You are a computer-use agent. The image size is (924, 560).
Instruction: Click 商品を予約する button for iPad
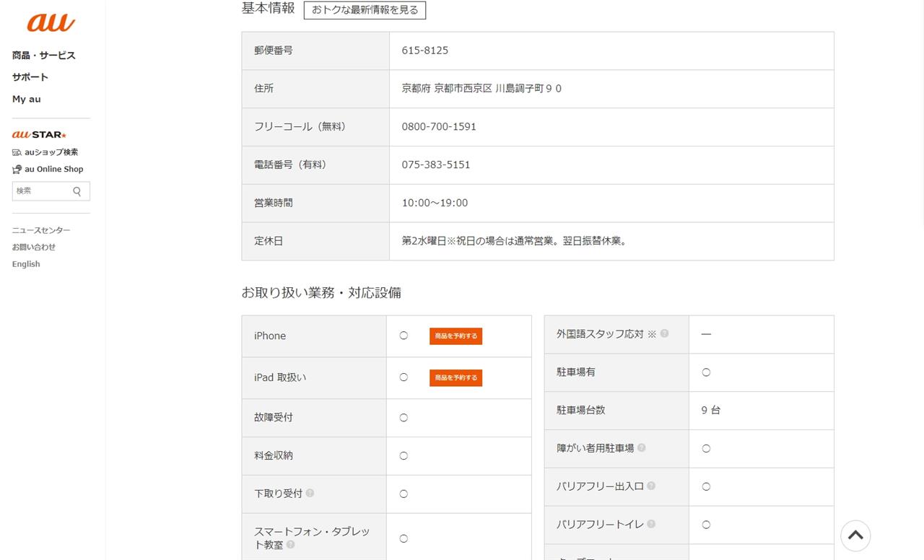[x=456, y=378]
